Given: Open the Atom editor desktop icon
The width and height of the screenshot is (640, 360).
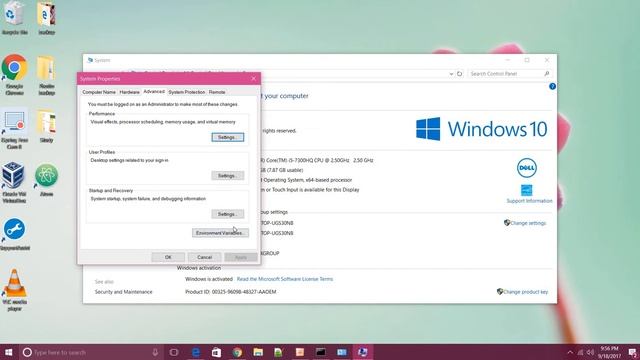Looking at the screenshot, I should [x=47, y=180].
